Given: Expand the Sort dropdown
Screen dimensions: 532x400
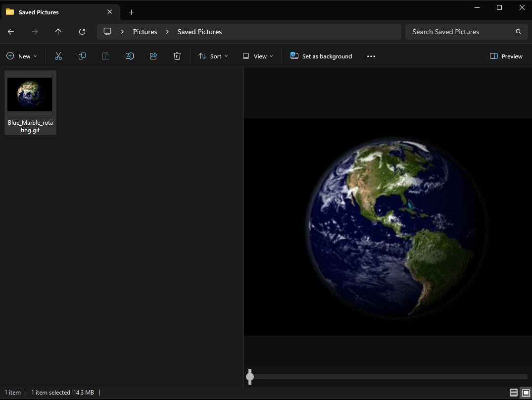Looking at the screenshot, I should (213, 56).
